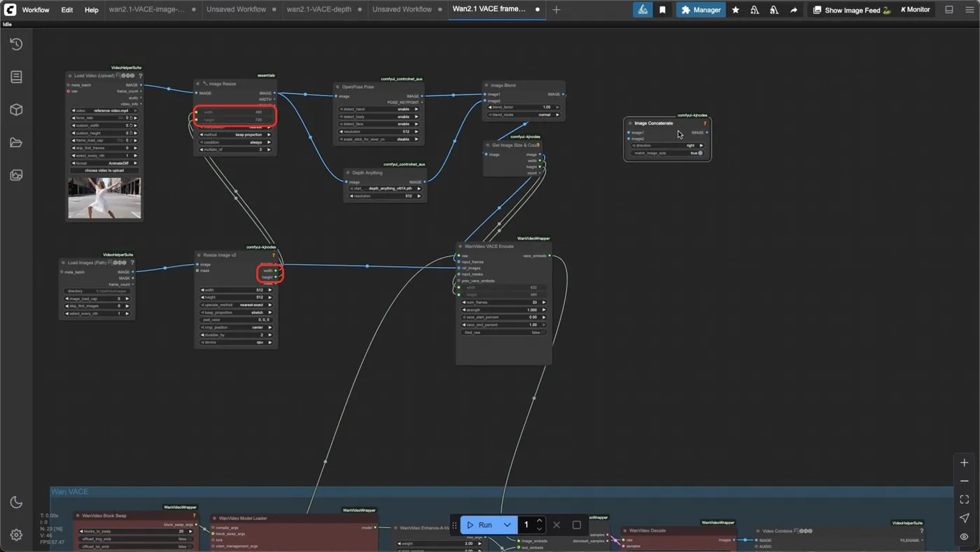
Task: Open blend_mode dropdown in Image Blend node
Action: tap(524, 115)
